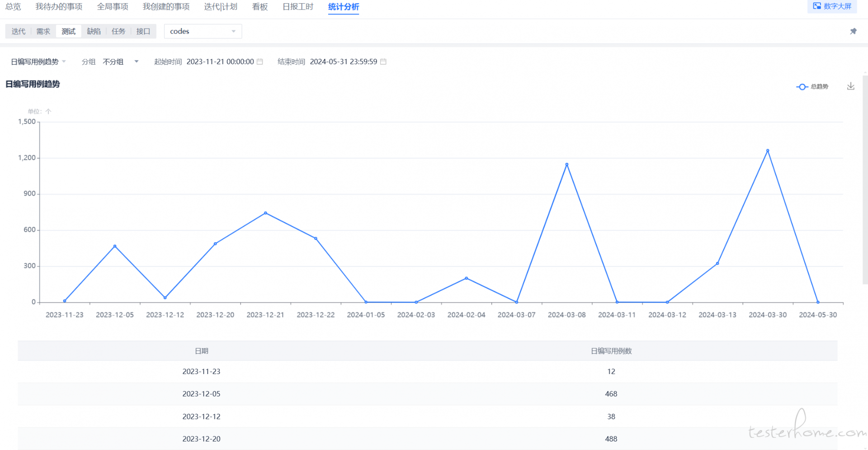Switch to the 迭代计划 tab
The height and width of the screenshot is (450, 868).
[x=221, y=7]
